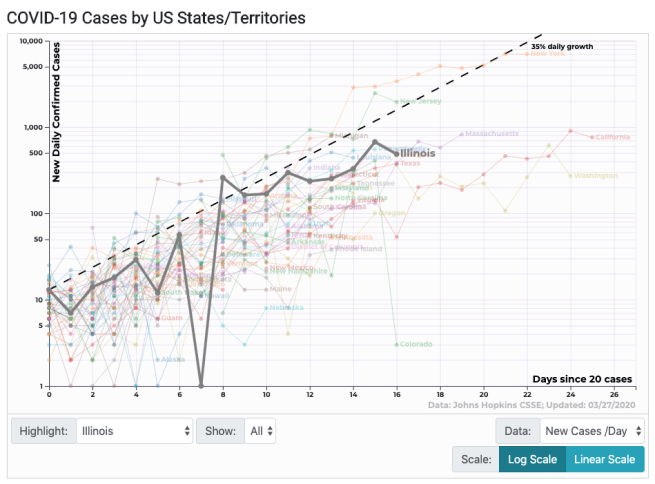Image resolution: width=655 pixels, height=484 pixels.
Task: Open the Data dropdown showing New Cases /Day
Action: [x=592, y=431]
